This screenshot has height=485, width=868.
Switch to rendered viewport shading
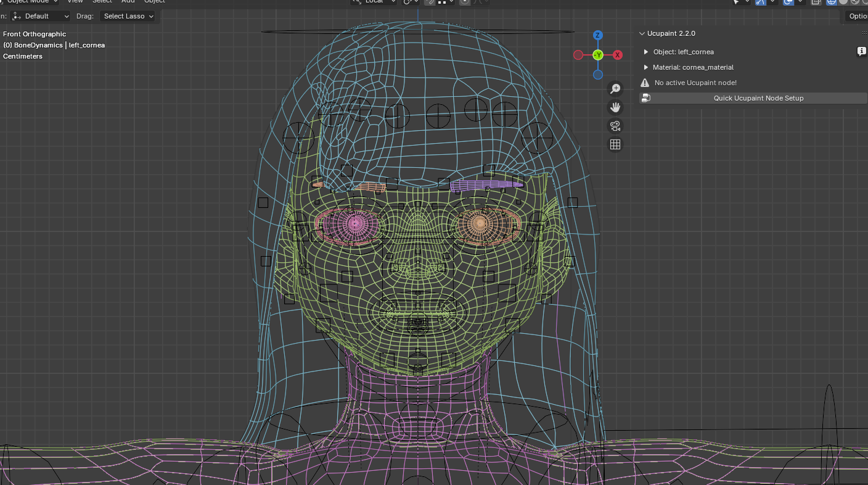866,2
